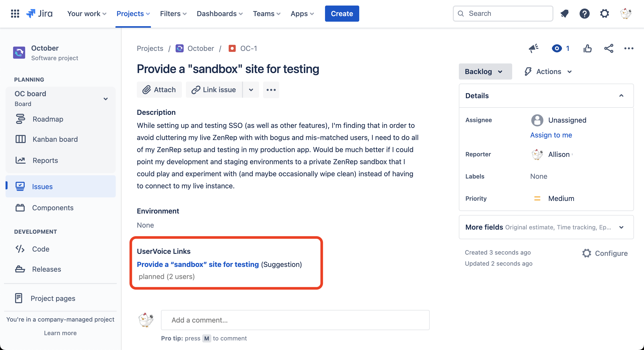The width and height of the screenshot is (644, 350).
Task: Click the Attach button
Action: pyautogui.click(x=159, y=90)
